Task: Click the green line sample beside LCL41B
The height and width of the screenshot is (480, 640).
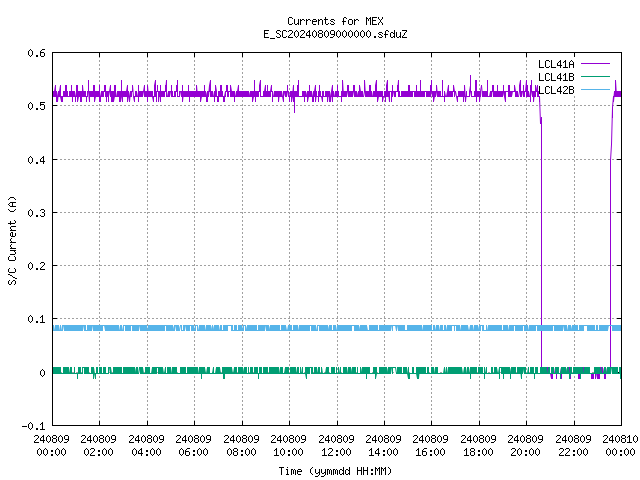Action: pyautogui.click(x=595, y=77)
